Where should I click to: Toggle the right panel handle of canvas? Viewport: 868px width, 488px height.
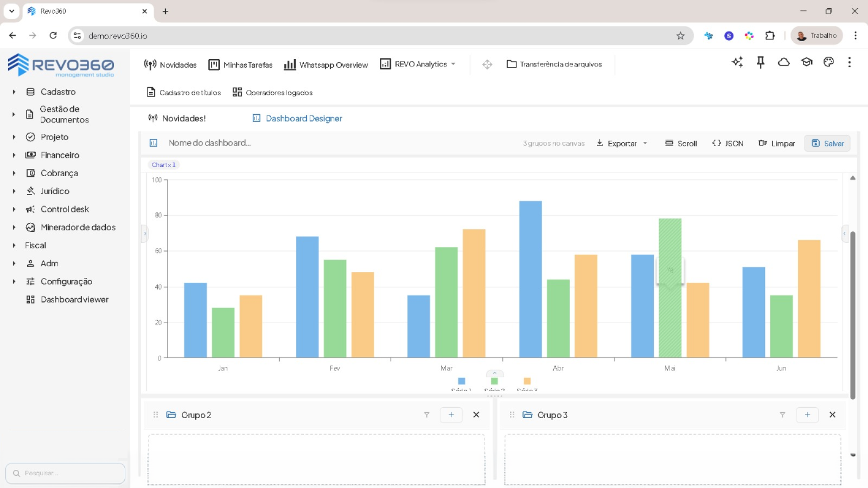(844, 234)
